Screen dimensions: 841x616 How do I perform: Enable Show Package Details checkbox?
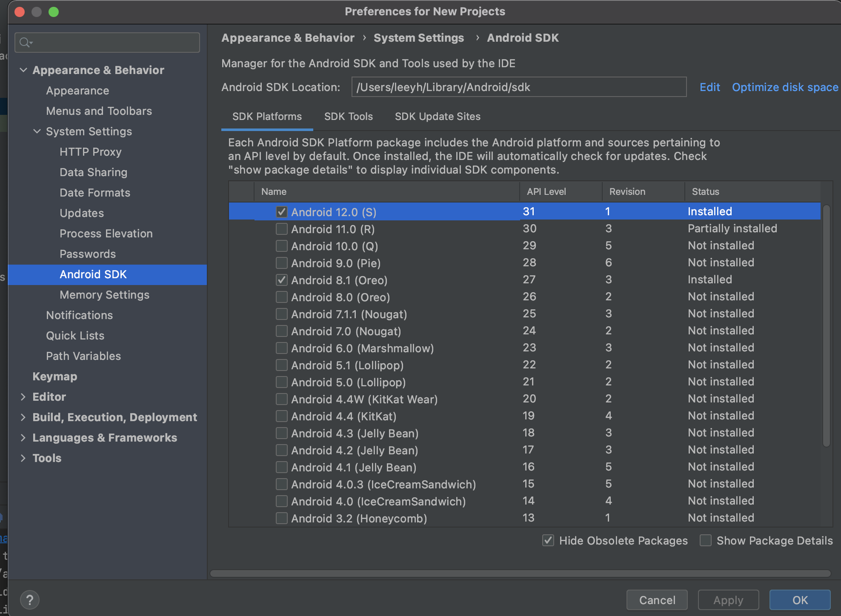click(x=706, y=540)
